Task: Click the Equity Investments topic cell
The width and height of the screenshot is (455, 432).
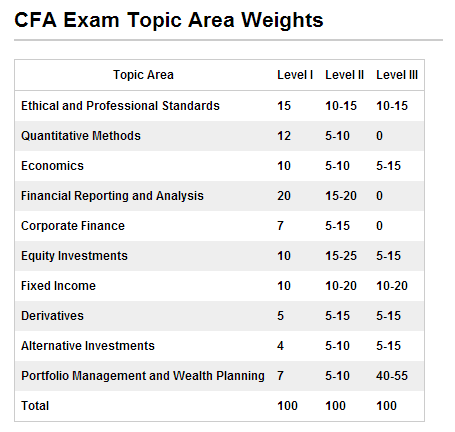Action: pyautogui.click(x=74, y=256)
